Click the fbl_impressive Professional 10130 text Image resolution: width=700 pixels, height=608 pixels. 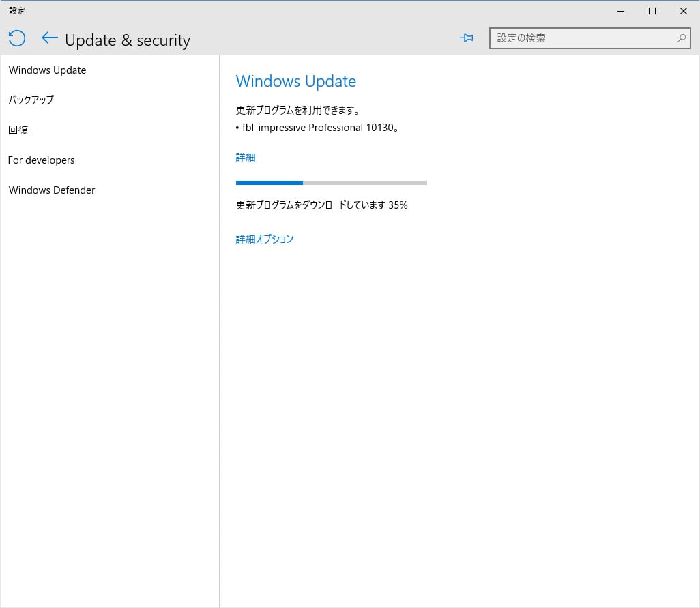click(x=320, y=128)
